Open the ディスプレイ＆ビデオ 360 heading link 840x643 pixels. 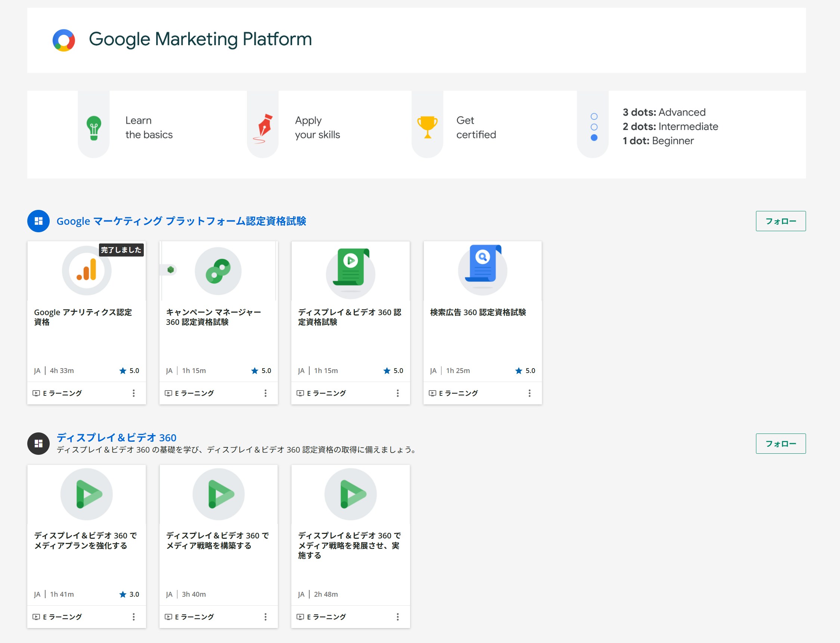tap(117, 438)
